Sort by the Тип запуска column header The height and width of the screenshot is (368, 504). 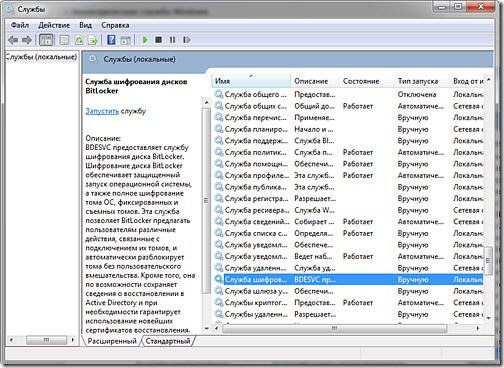[x=422, y=81]
